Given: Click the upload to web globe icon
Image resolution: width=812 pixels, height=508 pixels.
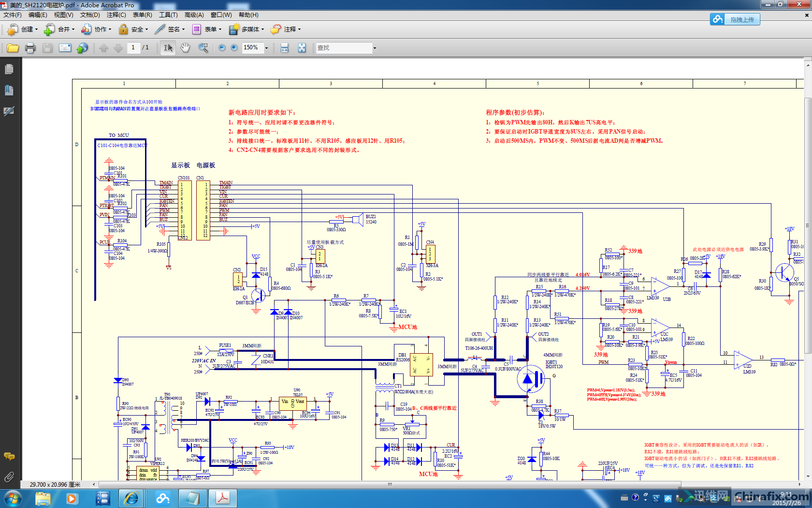Looking at the screenshot, I should (82, 48).
